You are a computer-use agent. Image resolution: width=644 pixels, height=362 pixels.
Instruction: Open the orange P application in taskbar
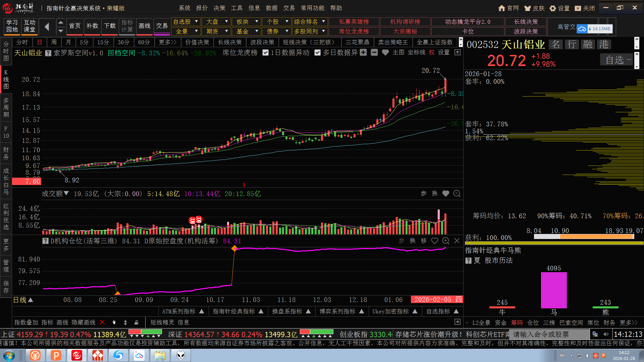tap(56, 355)
